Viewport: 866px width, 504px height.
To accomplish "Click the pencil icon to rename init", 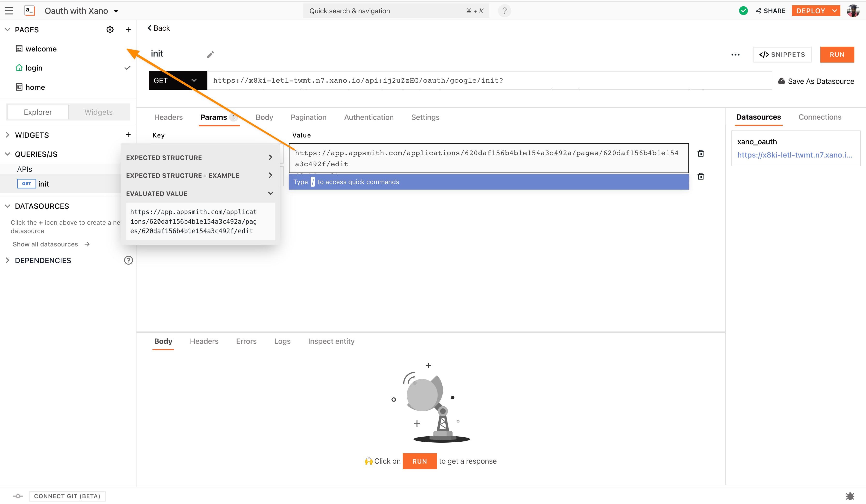I will click(210, 55).
